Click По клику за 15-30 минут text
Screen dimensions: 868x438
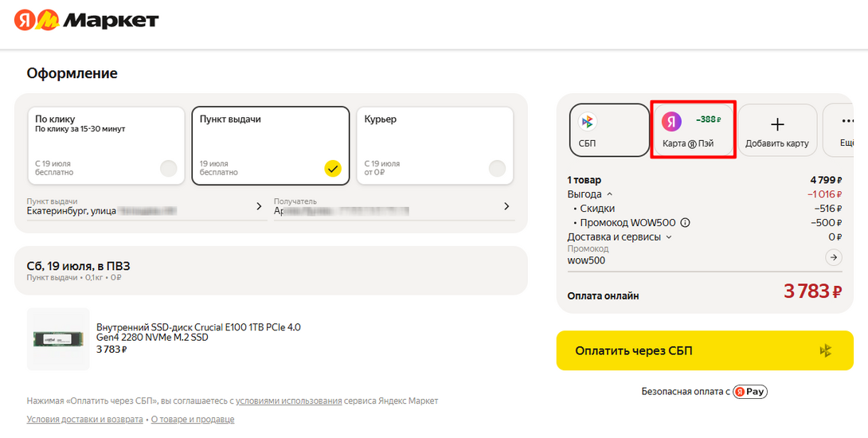(80, 129)
